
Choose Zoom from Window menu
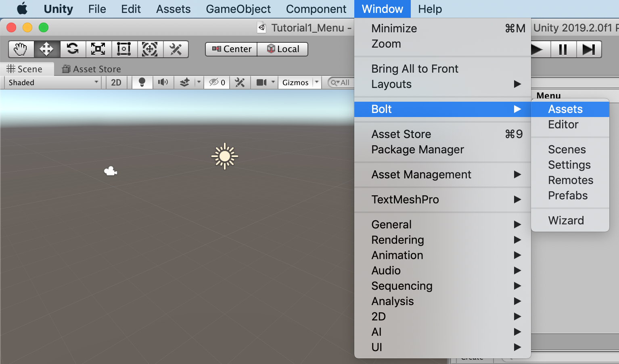pyautogui.click(x=443, y=44)
